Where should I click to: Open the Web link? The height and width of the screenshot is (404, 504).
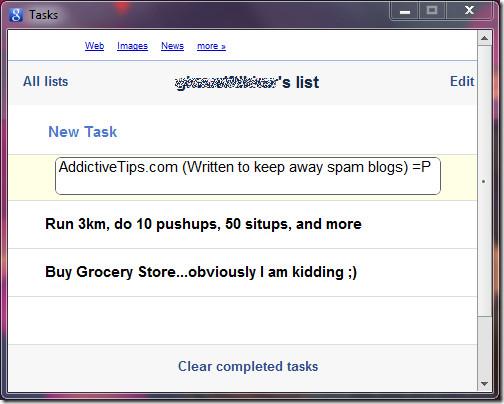click(94, 46)
